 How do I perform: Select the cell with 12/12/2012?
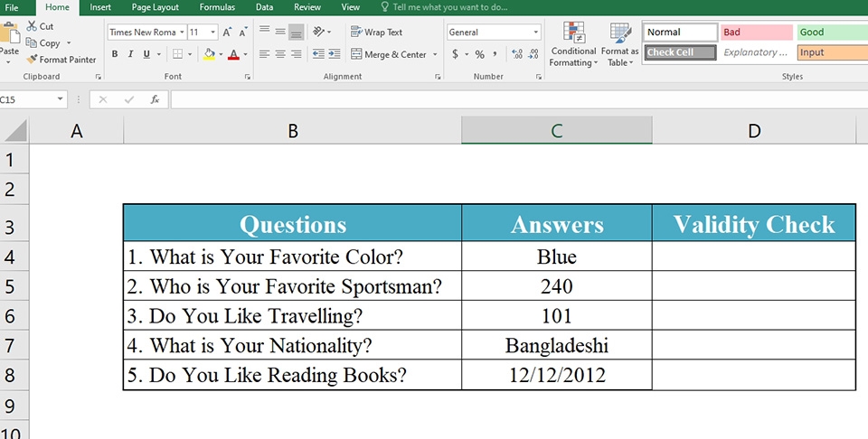[x=557, y=375]
